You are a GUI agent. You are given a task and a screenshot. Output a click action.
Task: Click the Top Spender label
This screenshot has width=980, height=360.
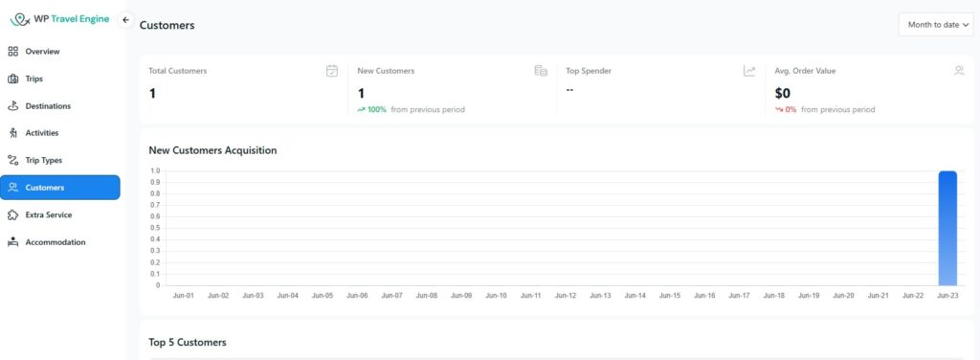(589, 71)
